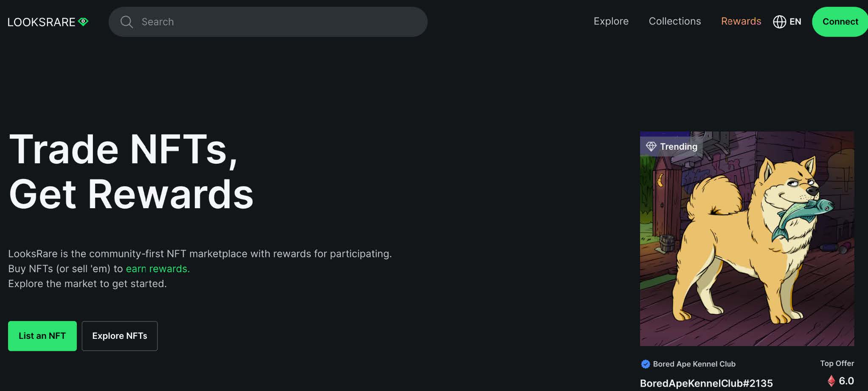Viewport: 868px width, 391px height.
Task: Open BoredApeKennelClub#2135 title link
Action: (x=706, y=383)
